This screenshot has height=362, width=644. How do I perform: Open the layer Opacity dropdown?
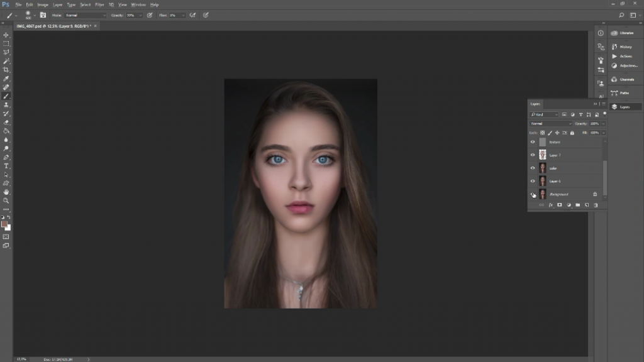(x=603, y=124)
